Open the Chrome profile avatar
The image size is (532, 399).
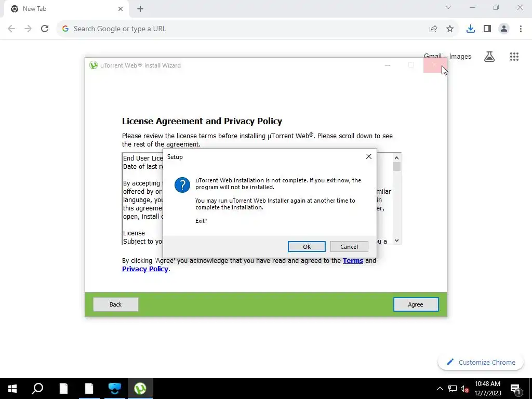tap(504, 29)
